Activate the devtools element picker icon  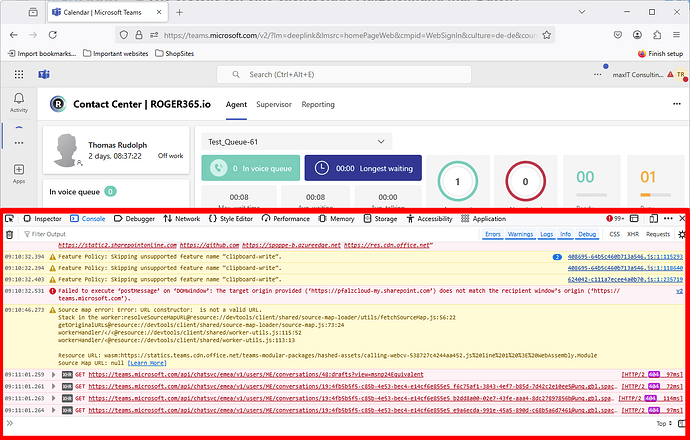(x=9, y=219)
